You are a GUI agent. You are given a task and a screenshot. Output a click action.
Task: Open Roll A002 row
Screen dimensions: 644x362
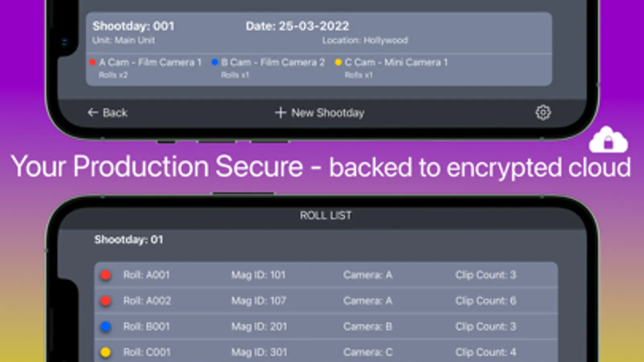147,301
